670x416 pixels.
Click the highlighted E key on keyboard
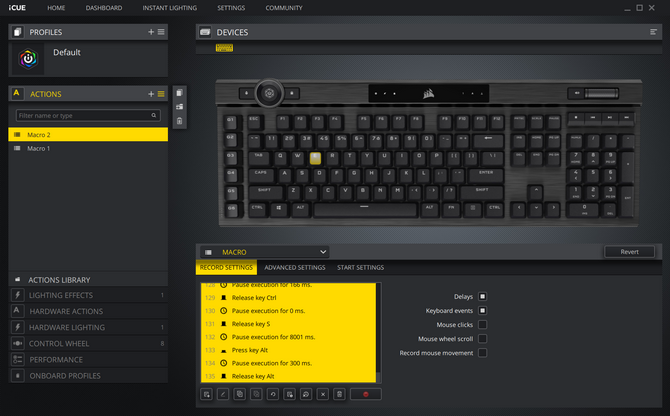[x=315, y=158]
